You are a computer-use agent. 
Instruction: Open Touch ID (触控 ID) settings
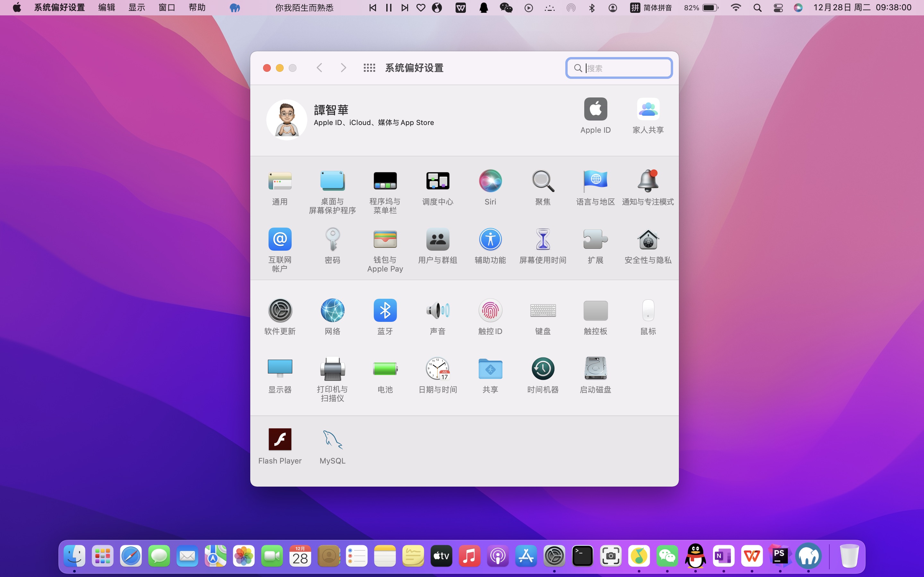point(490,311)
